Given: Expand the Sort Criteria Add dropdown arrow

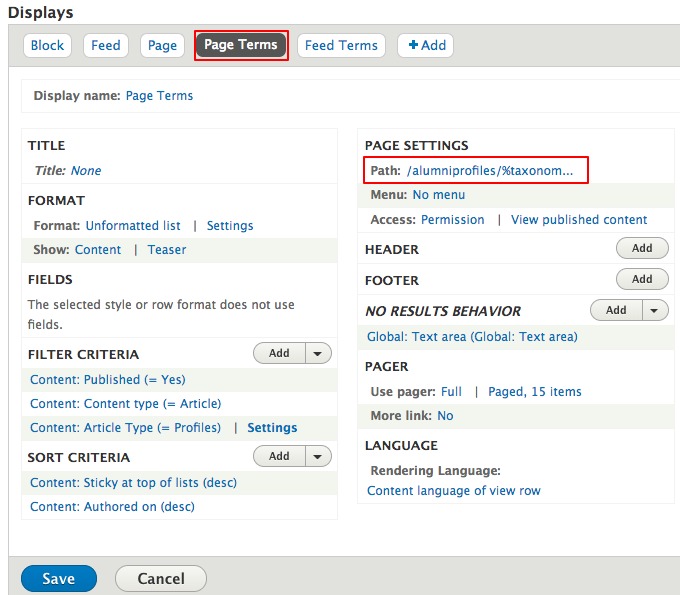Looking at the screenshot, I should (318, 456).
